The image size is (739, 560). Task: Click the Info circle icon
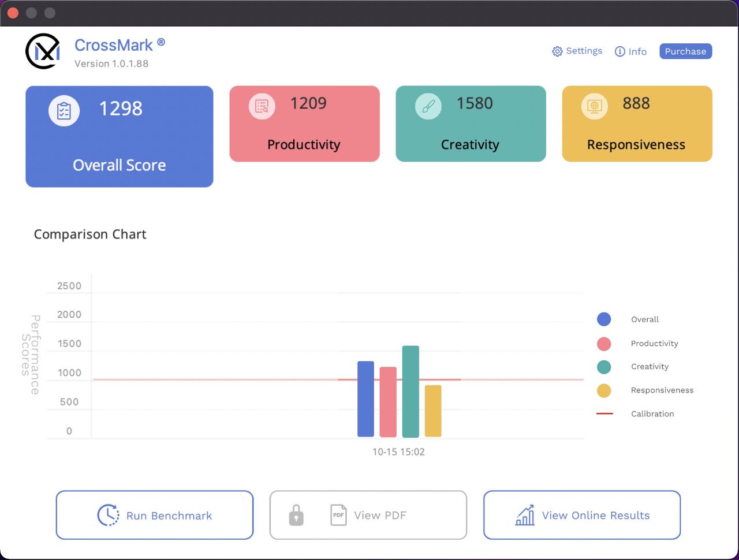click(620, 51)
